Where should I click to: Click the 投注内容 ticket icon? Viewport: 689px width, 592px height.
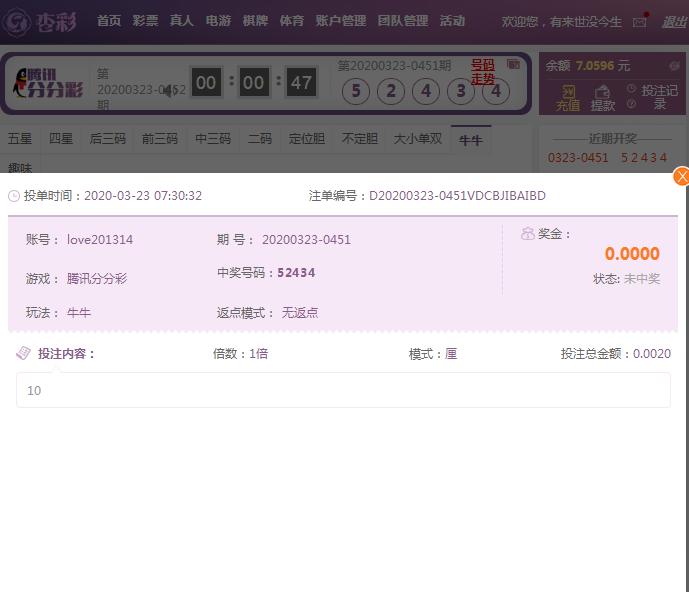point(23,353)
